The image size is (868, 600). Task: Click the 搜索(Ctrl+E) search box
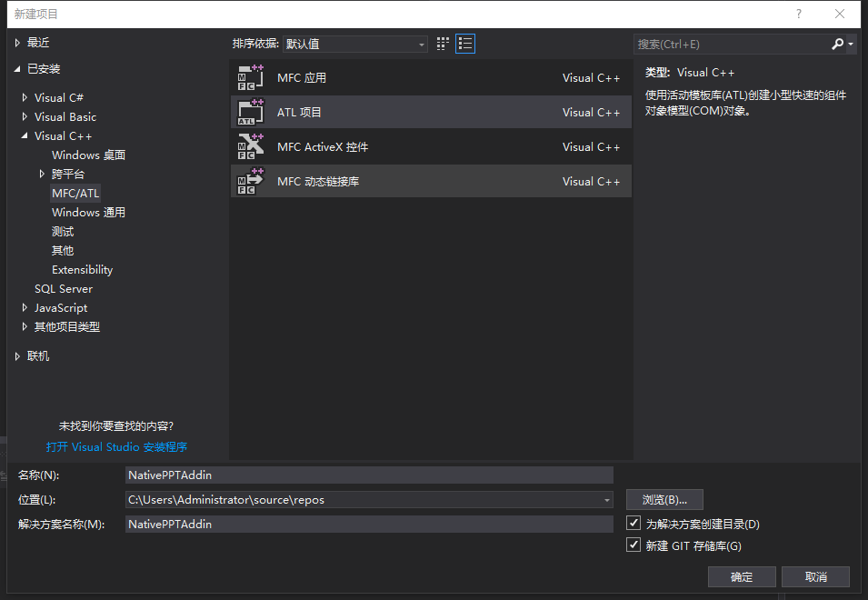[x=733, y=44]
